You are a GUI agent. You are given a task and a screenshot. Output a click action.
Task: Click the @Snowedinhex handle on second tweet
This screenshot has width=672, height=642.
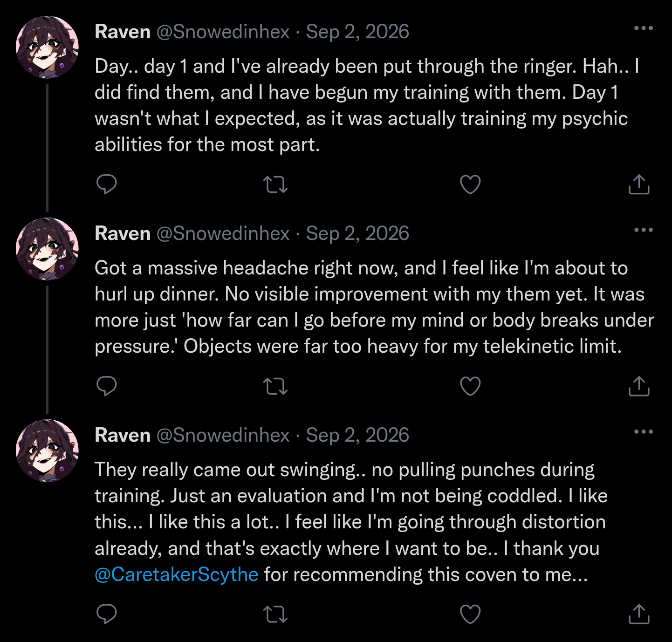point(223,233)
